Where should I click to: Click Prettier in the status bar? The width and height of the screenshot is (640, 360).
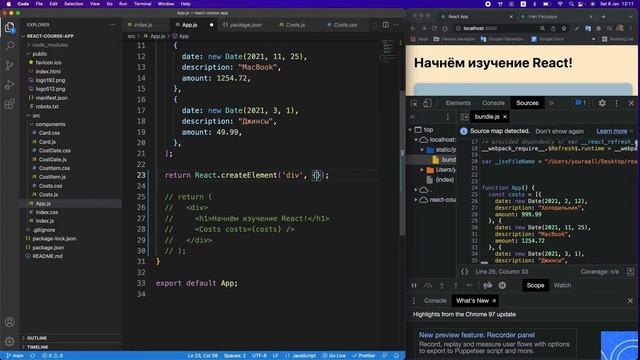pyautogui.click(x=364, y=356)
